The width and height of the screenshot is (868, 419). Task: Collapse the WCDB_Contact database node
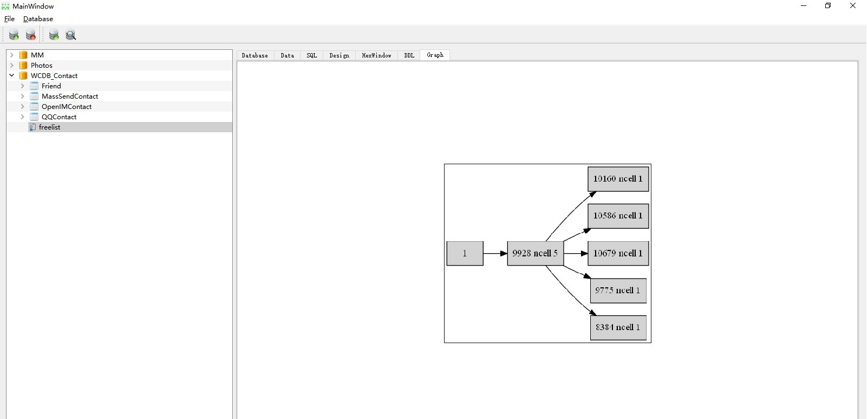point(11,75)
